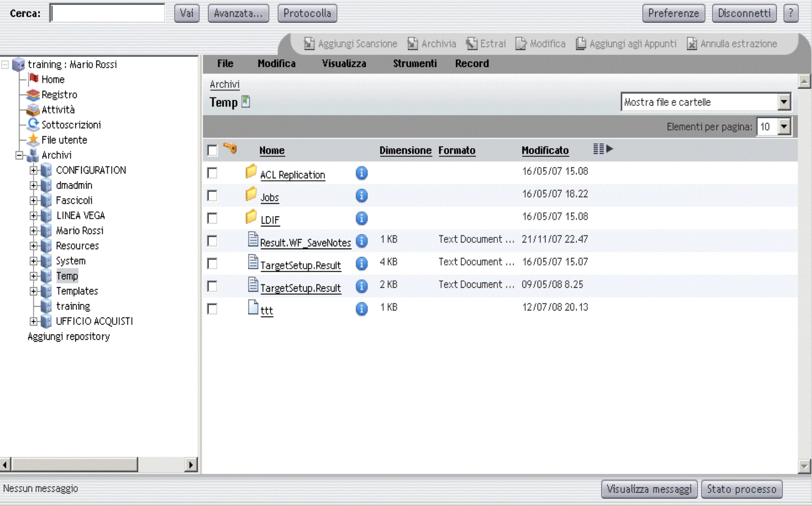This screenshot has height=506, width=812.
Task: Click the subscription icon beside Temp title
Action: (246, 101)
